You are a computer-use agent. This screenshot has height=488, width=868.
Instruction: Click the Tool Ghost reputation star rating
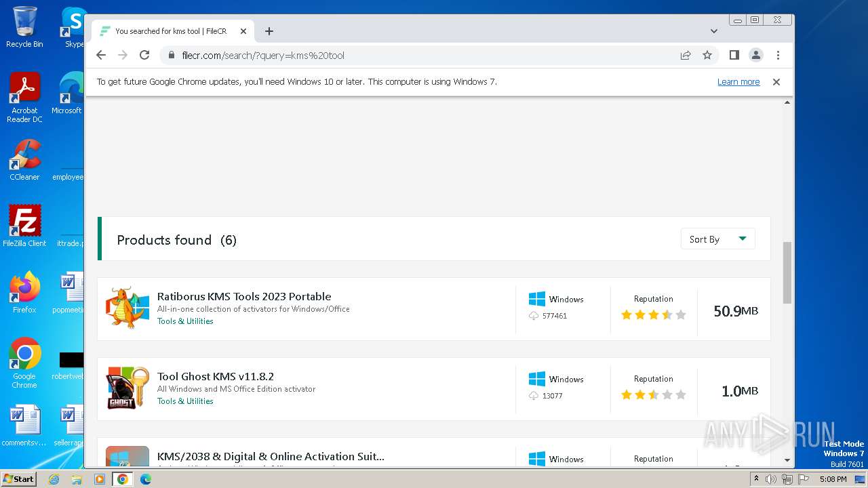[654, 394]
